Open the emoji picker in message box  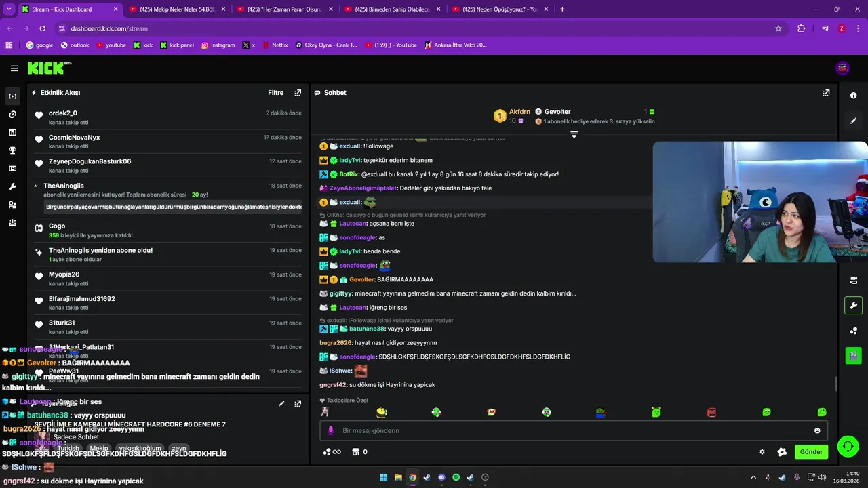point(817,430)
